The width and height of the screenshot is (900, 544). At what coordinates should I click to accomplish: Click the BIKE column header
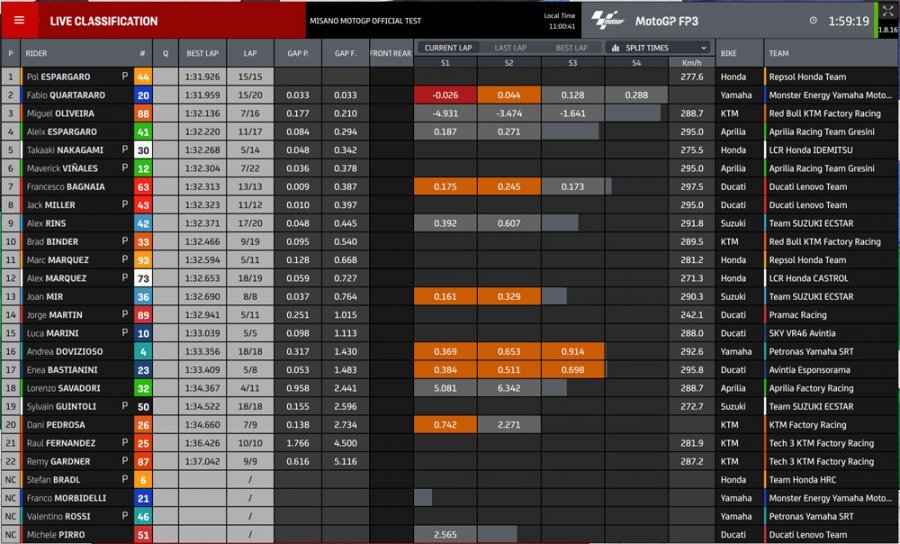coord(728,53)
